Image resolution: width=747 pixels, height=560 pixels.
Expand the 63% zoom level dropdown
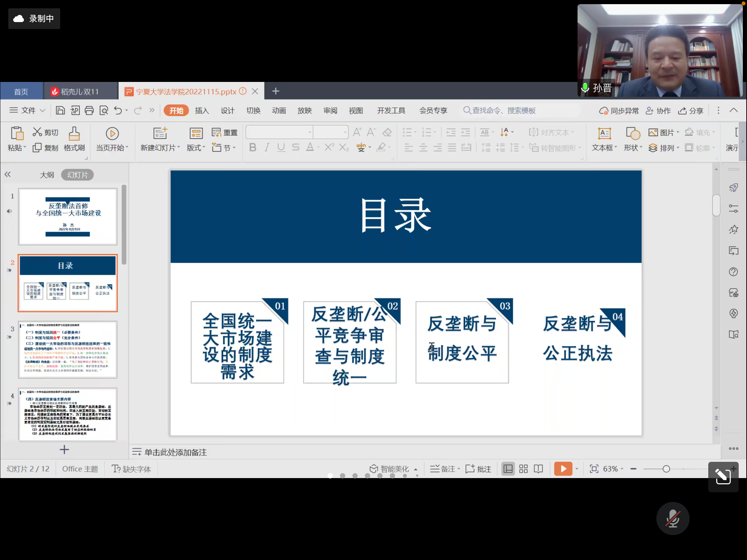[x=613, y=469]
